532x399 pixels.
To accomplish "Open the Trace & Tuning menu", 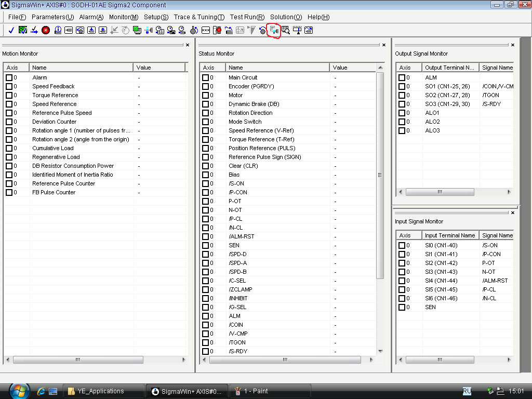I will pyautogui.click(x=199, y=17).
